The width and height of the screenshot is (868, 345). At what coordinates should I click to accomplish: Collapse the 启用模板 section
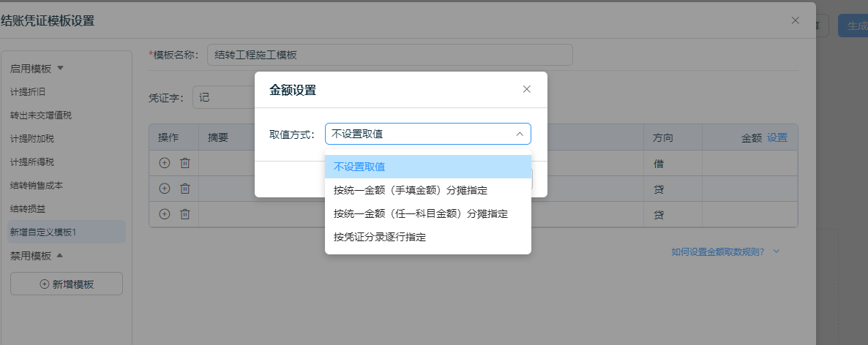tap(61, 69)
